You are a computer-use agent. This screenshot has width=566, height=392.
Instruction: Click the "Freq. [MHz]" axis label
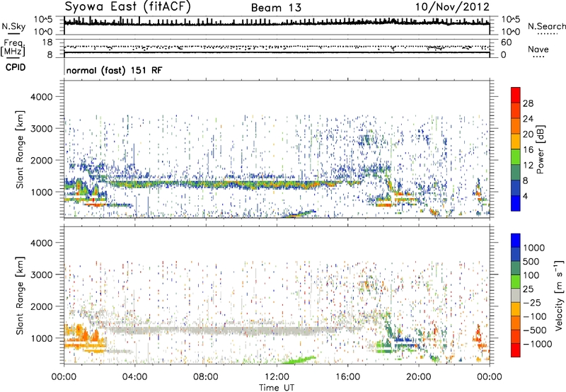(13, 48)
